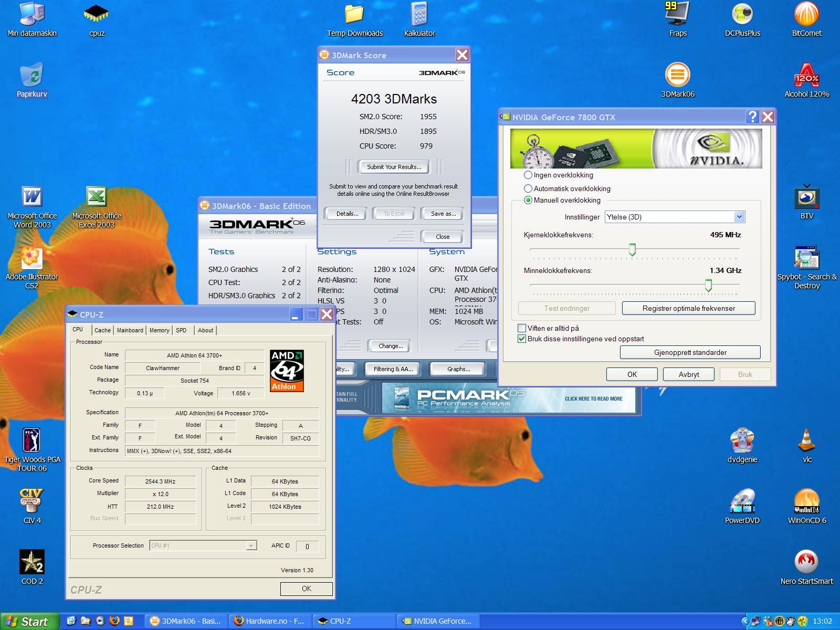Image resolution: width=840 pixels, height=630 pixels.
Task: Open Temp Downloads folder icon
Action: click(x=355, y=20)
